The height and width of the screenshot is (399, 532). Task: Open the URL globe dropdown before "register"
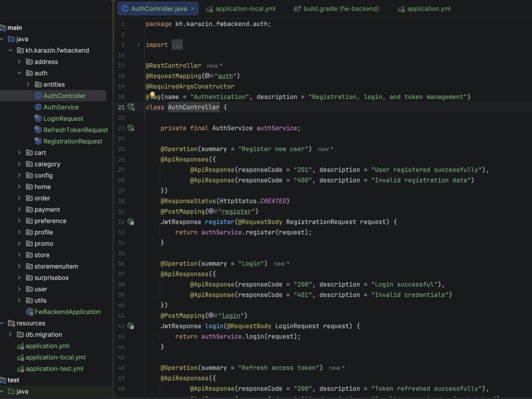[212, 211]
